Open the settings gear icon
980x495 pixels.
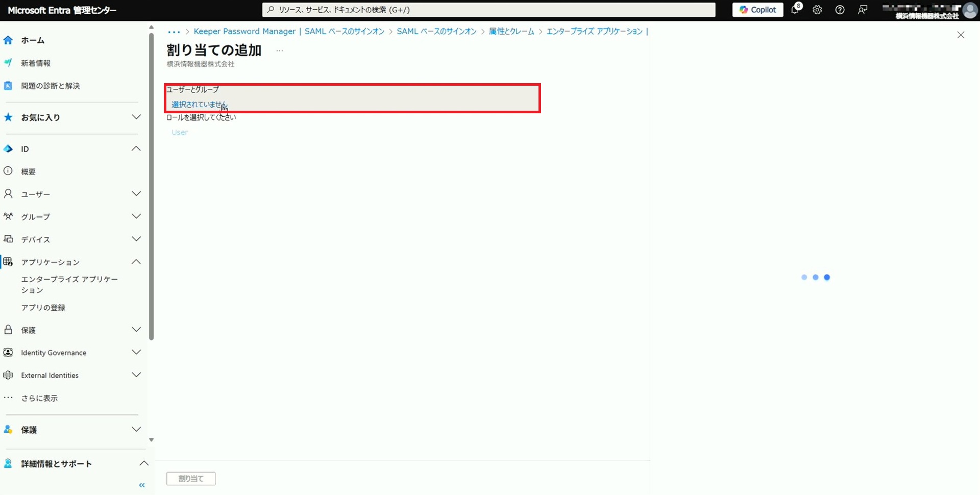[x=817, y=10]
